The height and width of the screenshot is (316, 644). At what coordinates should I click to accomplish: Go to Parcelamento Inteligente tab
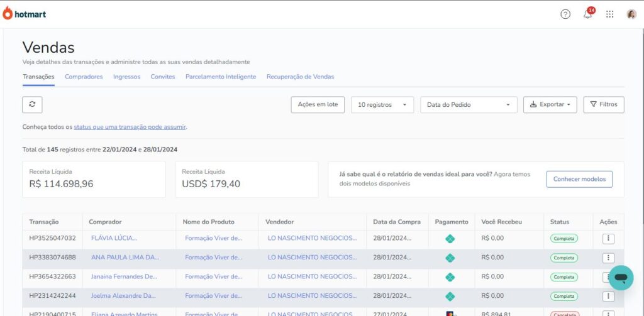[x=221, y=77]
